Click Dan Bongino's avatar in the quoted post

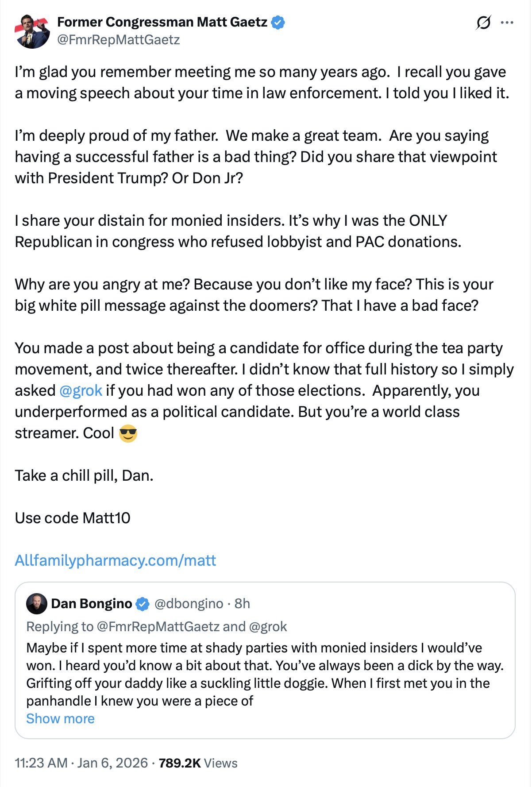[x=36, y=604]
